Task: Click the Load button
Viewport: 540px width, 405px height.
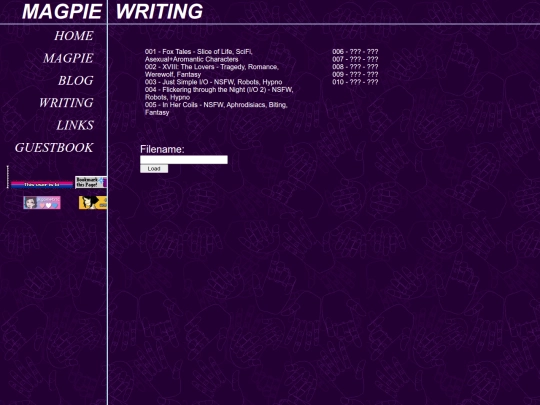Action: (154, 169)
